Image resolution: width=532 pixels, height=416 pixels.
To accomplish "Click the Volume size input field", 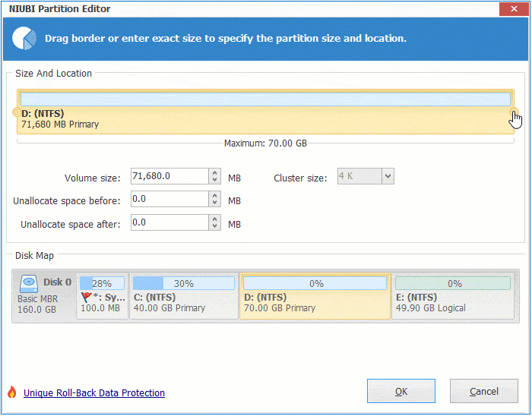I will 168,177.
